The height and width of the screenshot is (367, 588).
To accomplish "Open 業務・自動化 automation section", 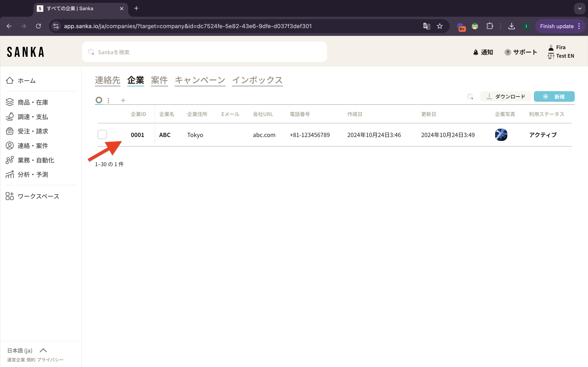I will coord(36,160).
